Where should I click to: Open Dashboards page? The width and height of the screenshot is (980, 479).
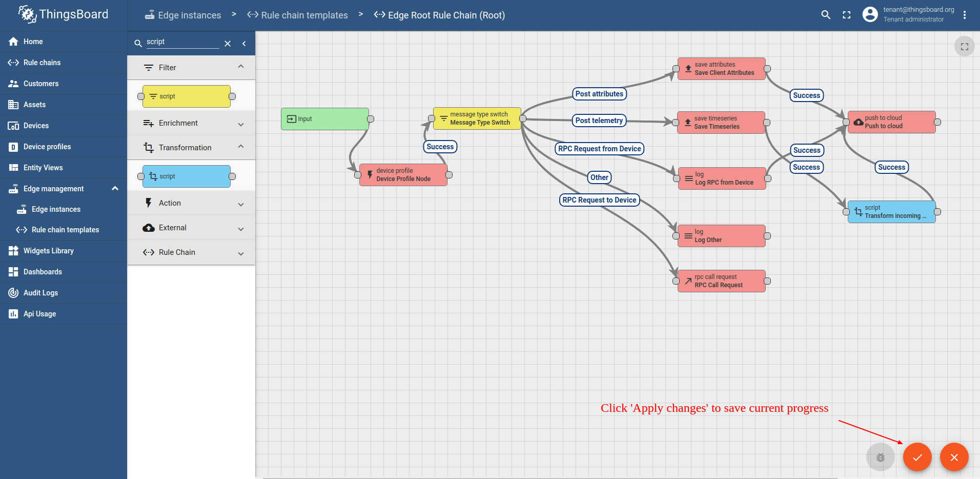(x=64, y=272)
